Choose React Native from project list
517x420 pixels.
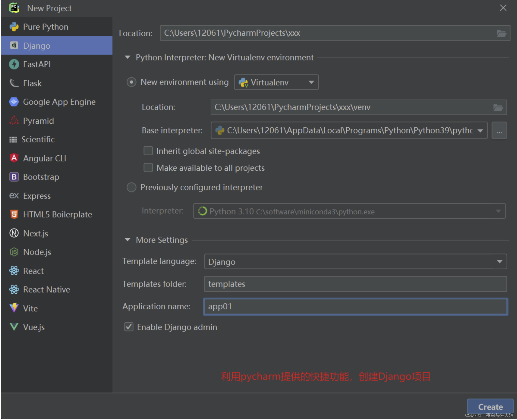[x=47, y=290]
